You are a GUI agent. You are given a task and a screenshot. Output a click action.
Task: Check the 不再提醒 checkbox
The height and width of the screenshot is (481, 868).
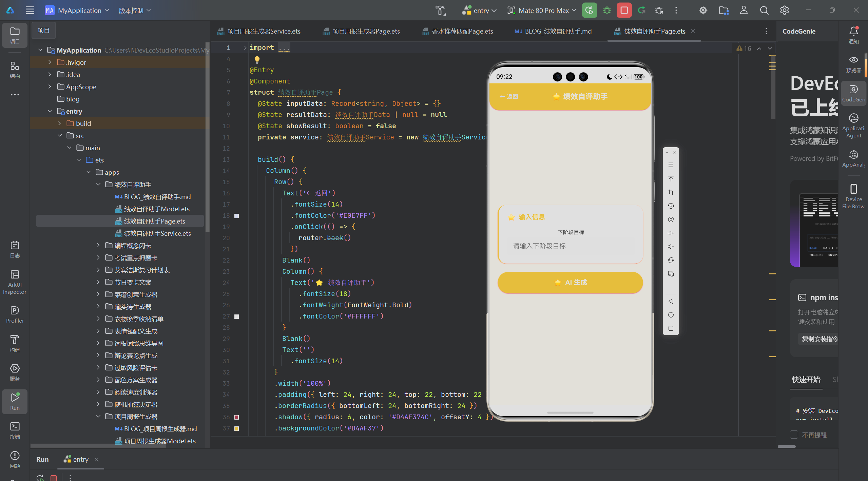point(794,435)
